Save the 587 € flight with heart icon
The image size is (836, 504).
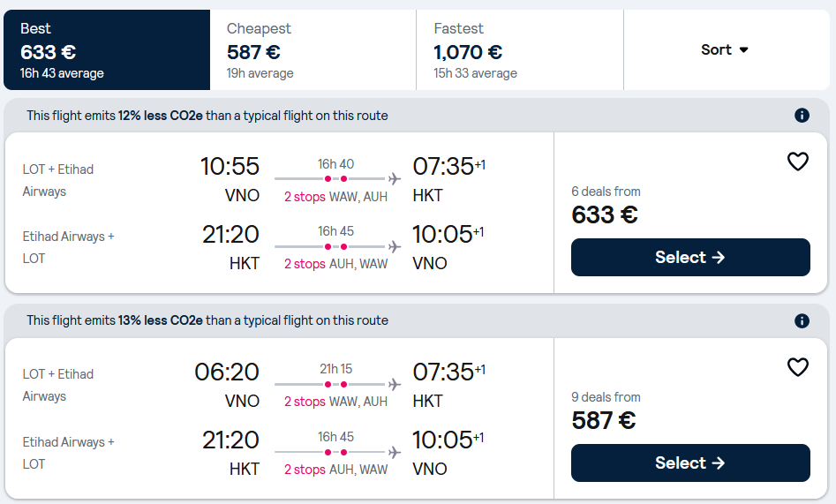[797, 367]
